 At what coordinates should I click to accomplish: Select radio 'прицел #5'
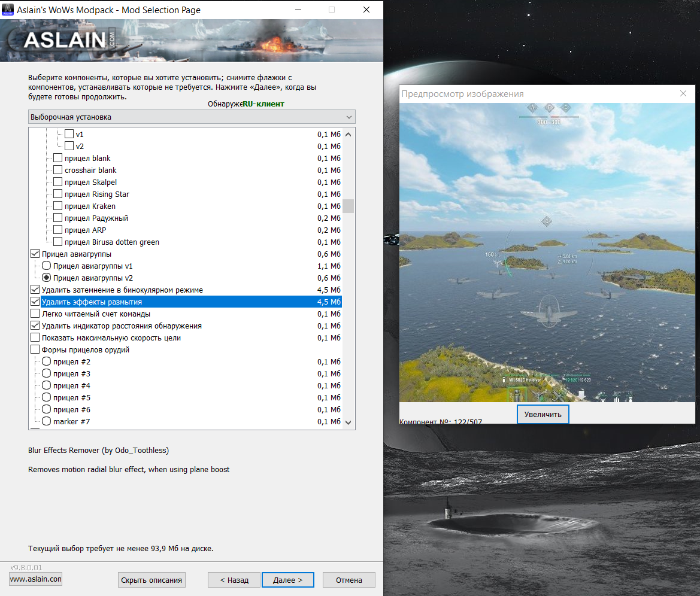click(47, 397)
